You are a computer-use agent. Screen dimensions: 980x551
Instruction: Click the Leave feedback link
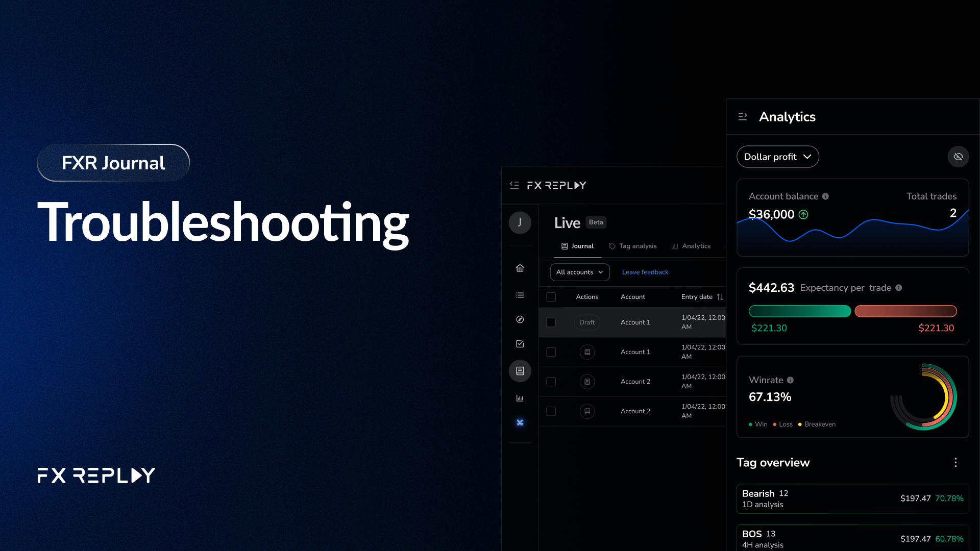[x=645, y=272]
